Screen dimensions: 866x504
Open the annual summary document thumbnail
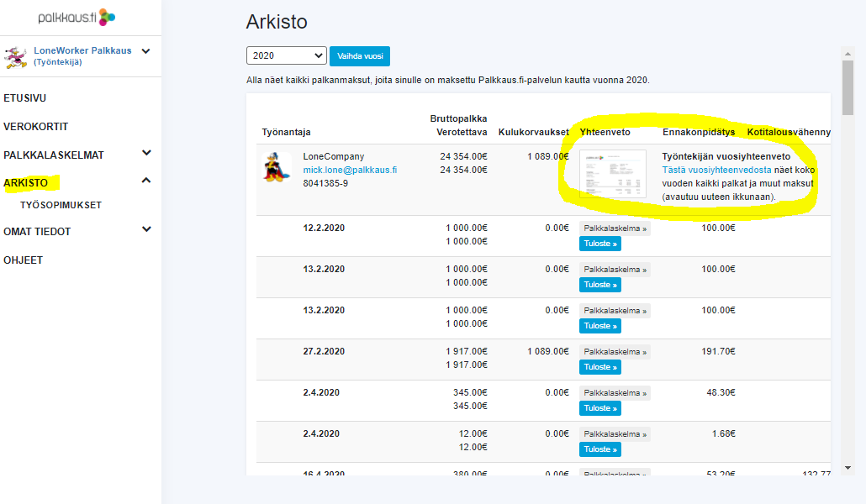613,174
